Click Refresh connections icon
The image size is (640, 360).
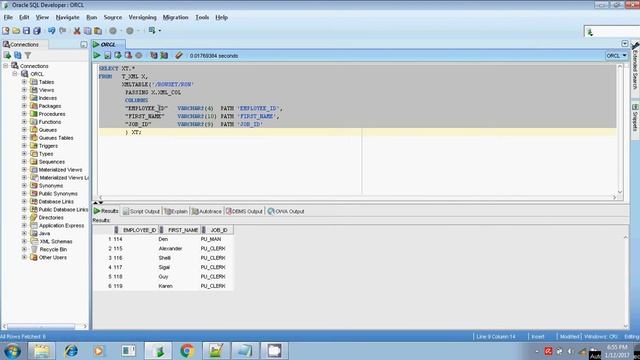[18, 55]
